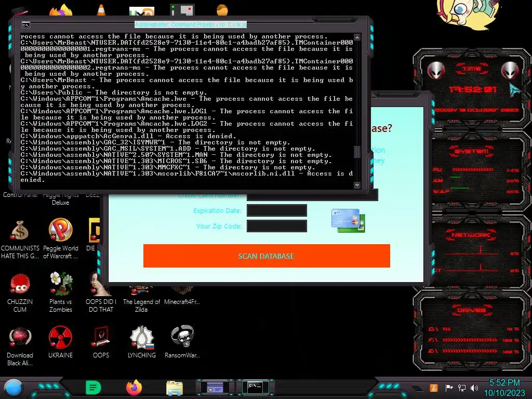Screen dimensions: 532x399
Task: Click the Command Prompt window title text
Action: click(191, 24)
